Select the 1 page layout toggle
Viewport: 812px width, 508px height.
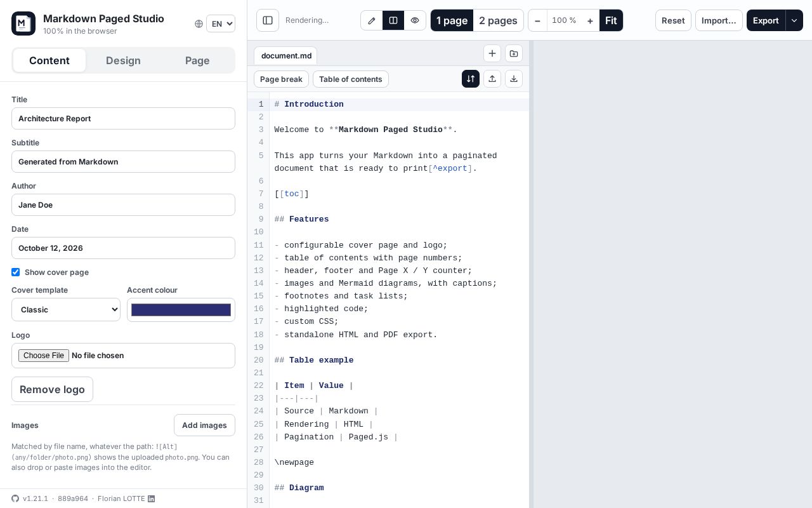tap(452, 20)
